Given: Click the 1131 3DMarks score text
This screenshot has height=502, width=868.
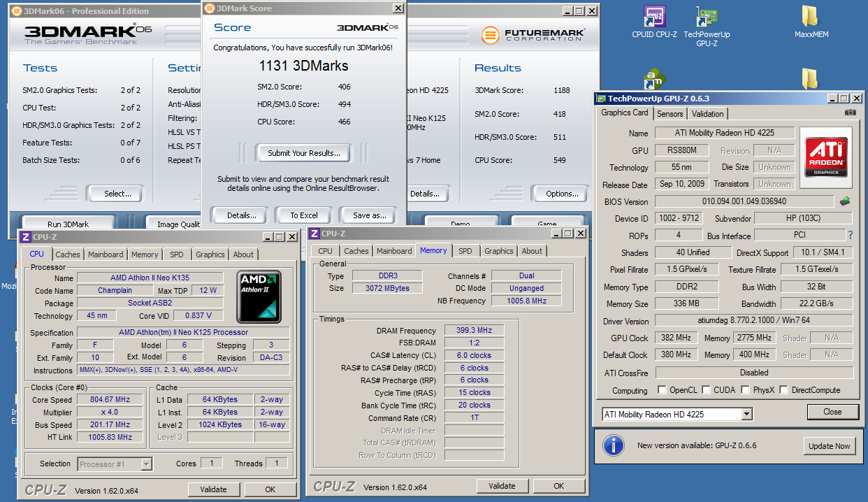Looking at the screenshot, I should pos(303,66).
